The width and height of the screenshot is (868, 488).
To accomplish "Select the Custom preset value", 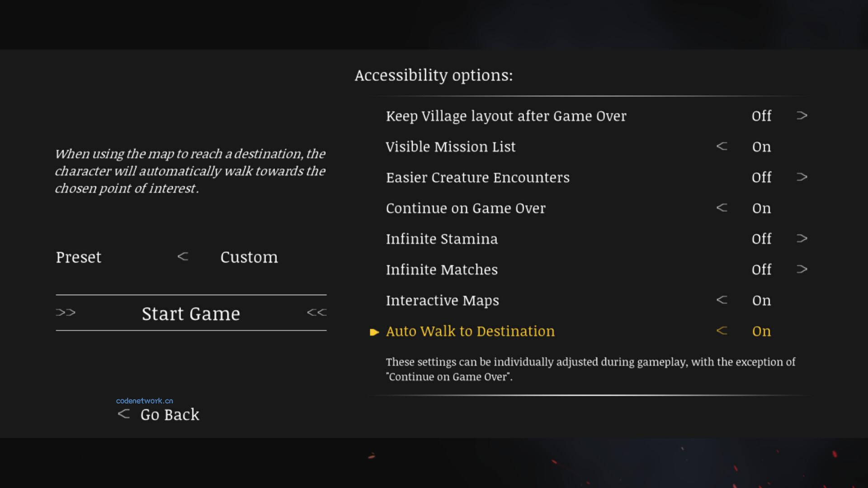I will tap(249, 257).
